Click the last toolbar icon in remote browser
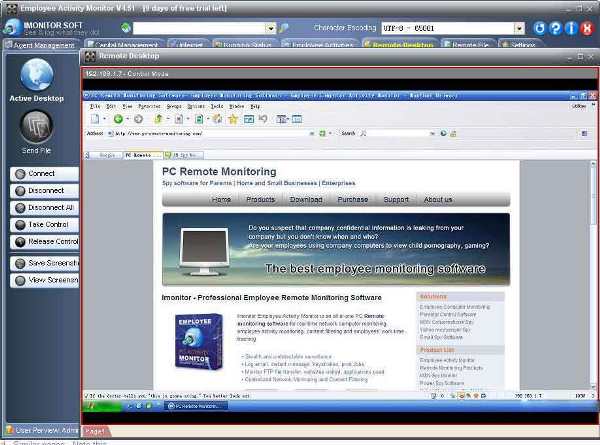This screenshot has height=445, width=600. (297, 119)
